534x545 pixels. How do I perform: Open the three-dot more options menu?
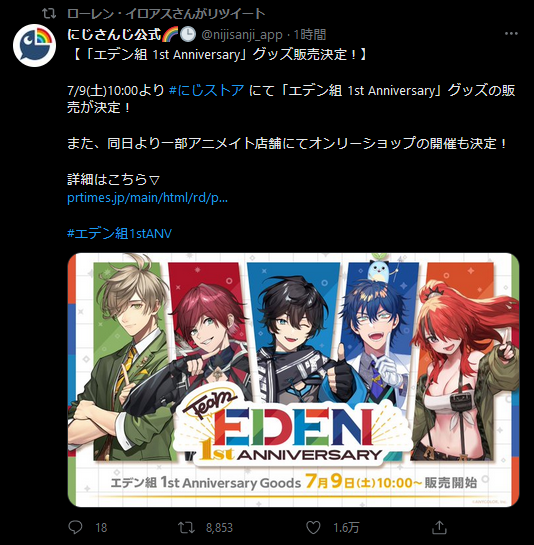point(511,34)
